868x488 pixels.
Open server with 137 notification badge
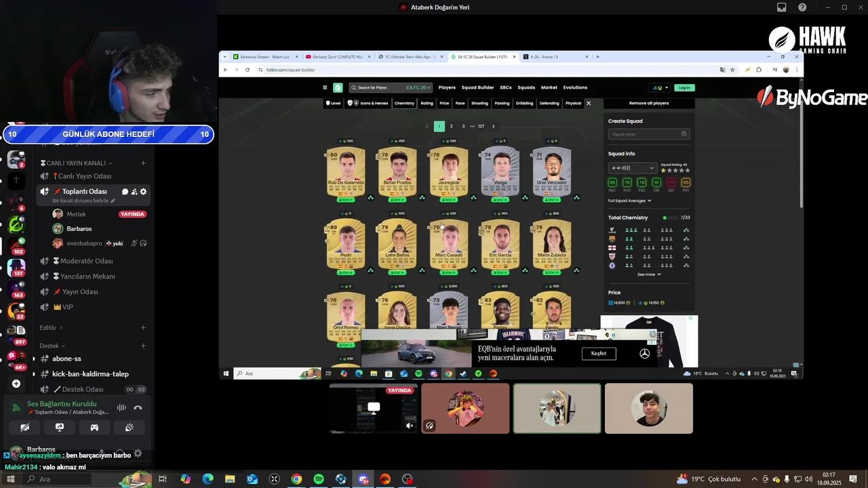16,267
